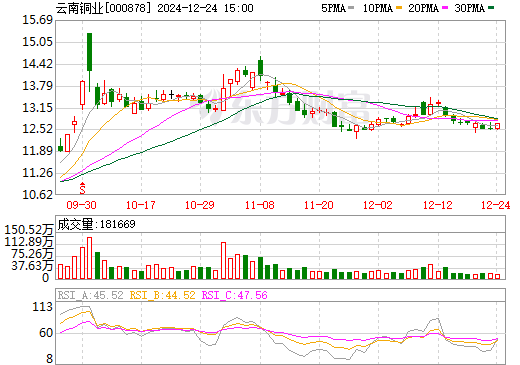The height and width of the screenshot is (365, 520).
Task: Click the 12-24 date label
Action: [495, 205]
